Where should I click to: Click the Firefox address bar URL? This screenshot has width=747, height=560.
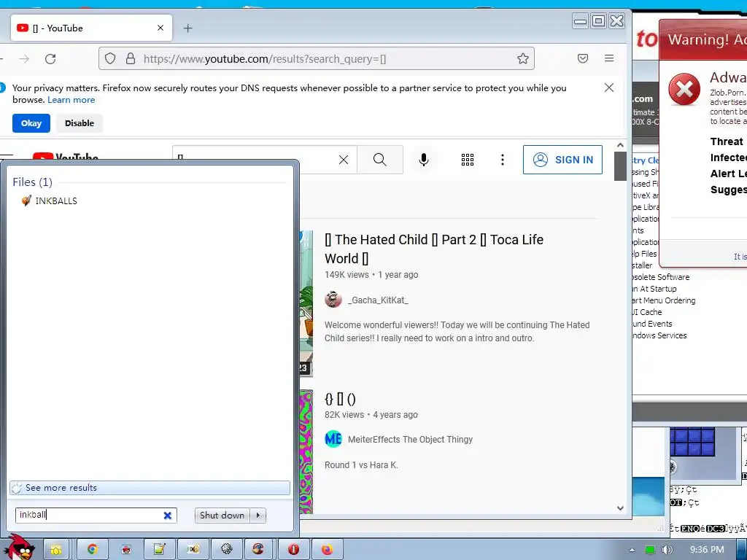point(265,58)
